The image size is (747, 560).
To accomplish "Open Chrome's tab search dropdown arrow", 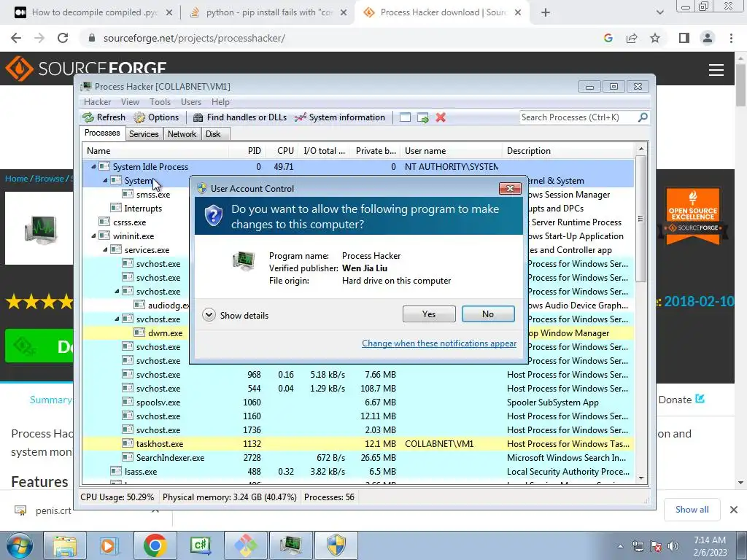I will 659,12.
